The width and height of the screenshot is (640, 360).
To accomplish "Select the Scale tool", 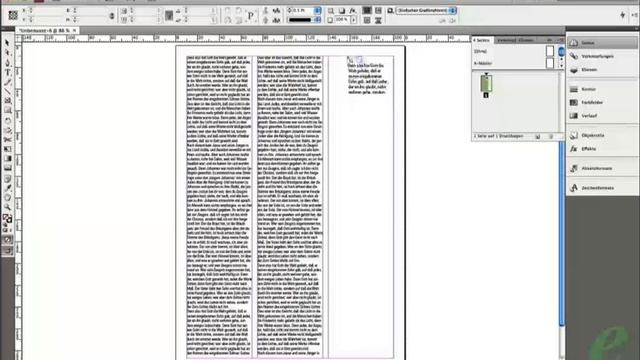I will coord(7,130).
